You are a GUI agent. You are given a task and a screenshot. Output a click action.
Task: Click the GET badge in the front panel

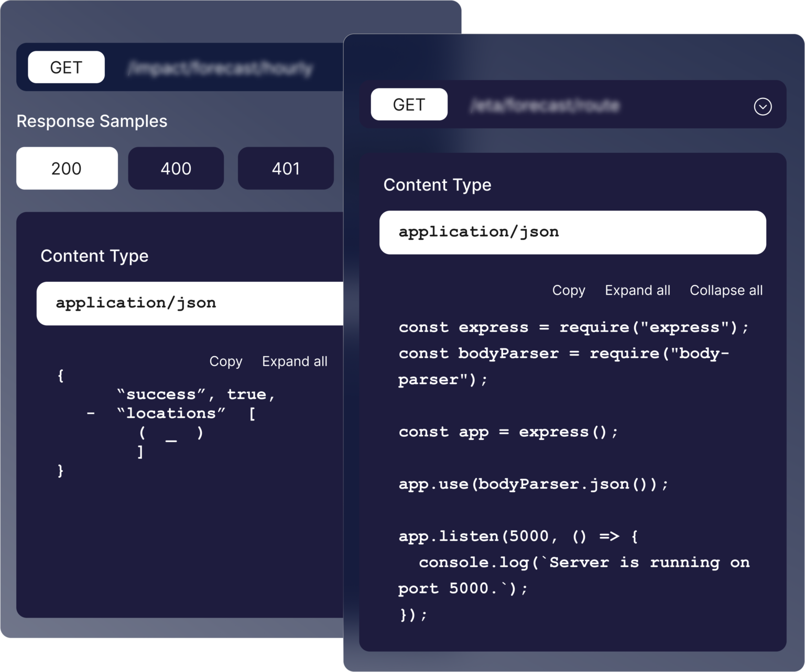(x=409, y=105)
